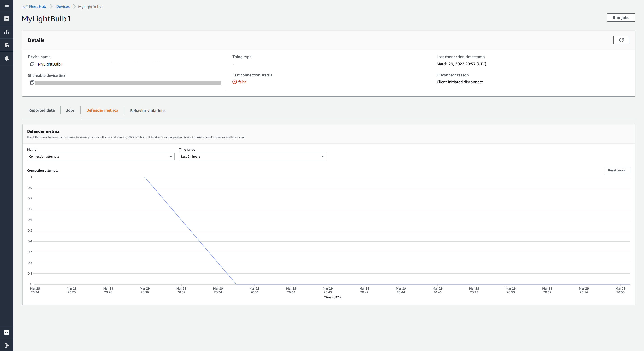Image resolution: width=644 pixels, height=351 pixels.
Task: Click the Reset zoom button
Action: (x=616, y=170)
